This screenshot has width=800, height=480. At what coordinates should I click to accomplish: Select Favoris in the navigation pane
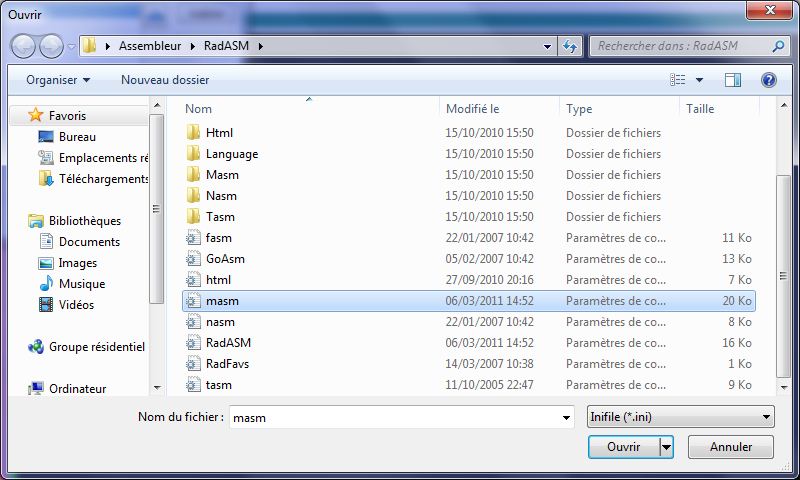pos(67,116)
